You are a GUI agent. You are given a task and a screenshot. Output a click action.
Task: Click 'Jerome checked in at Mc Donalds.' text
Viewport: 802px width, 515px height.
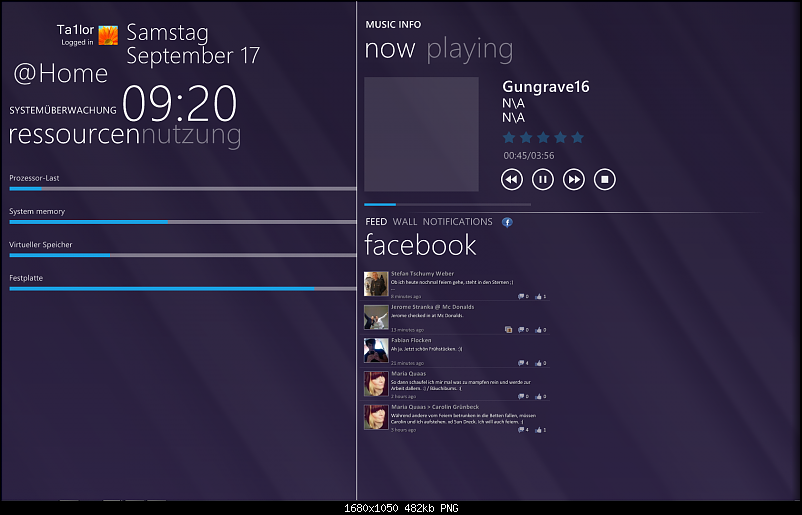click(x=427, y=316)
